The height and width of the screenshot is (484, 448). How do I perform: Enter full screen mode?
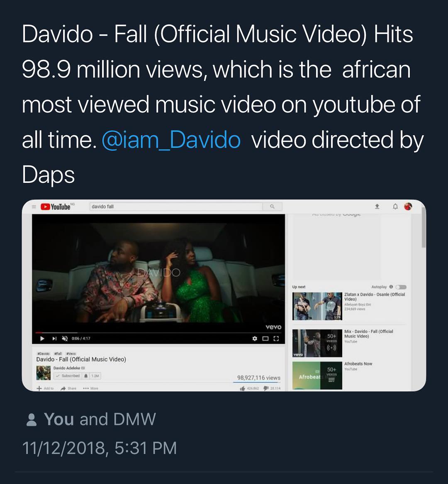pos(276,338)
